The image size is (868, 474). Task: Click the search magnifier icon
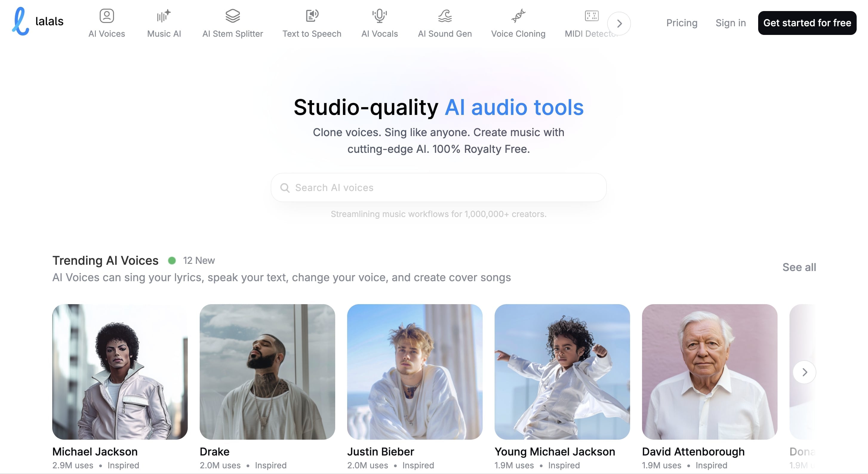pos(285,188)
